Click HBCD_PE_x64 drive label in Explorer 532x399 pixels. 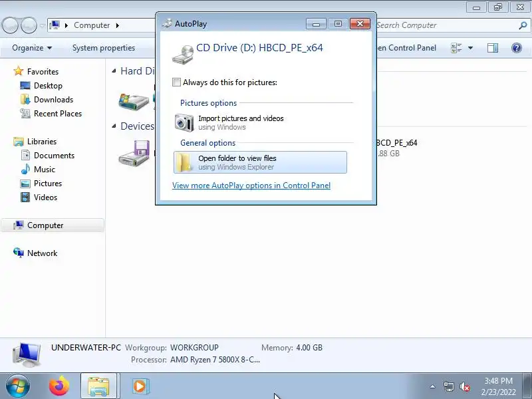[396, 143]
